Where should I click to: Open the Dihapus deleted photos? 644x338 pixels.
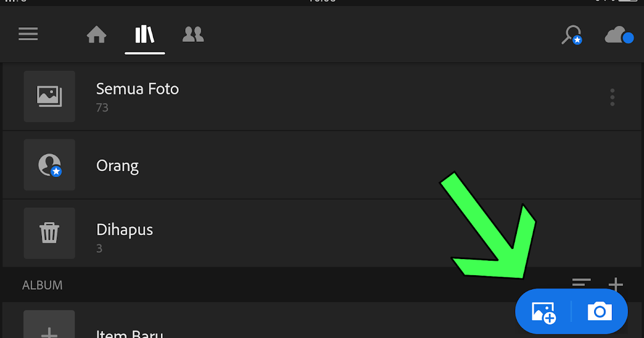point(322,233)
